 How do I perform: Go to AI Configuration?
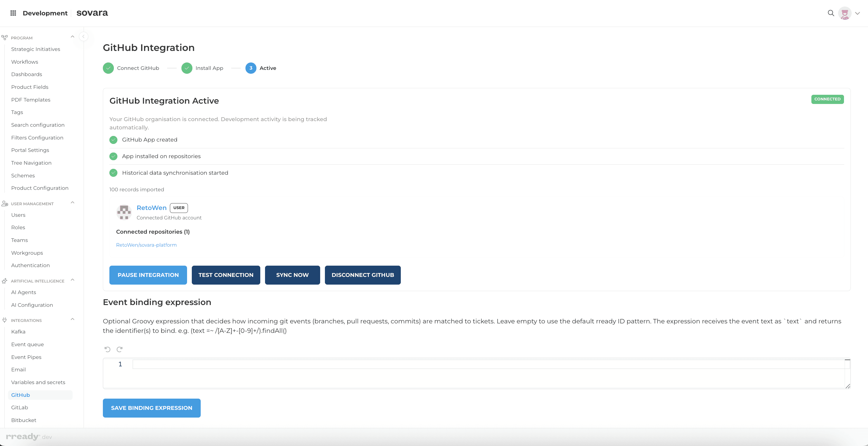(32, 305)
